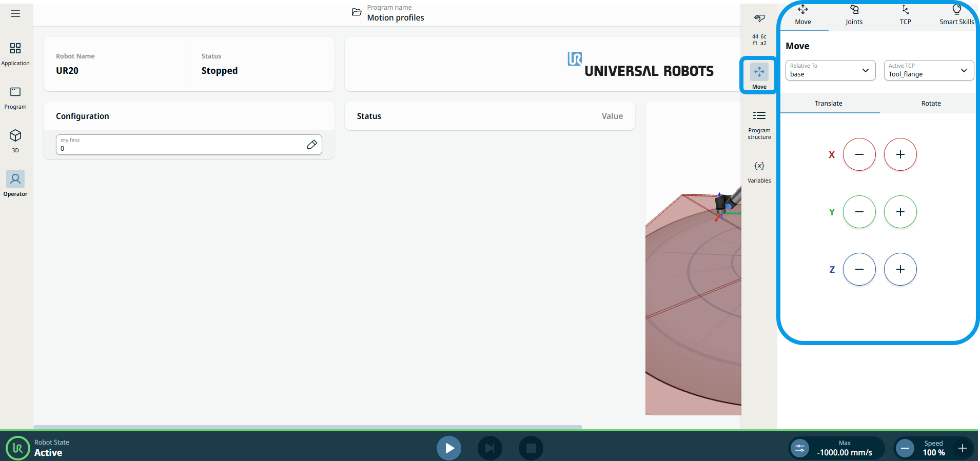
Task: Expand the Relative To dropdown
Action: (x=830, y=70)
